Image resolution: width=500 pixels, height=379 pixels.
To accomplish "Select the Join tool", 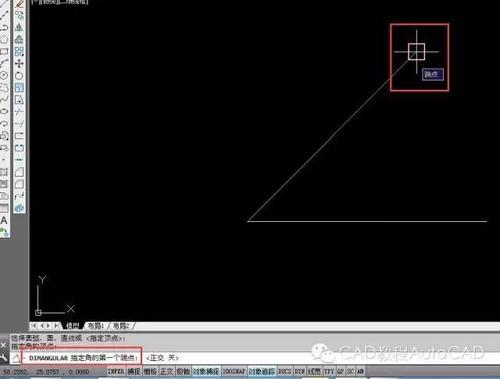I will 19,160.
